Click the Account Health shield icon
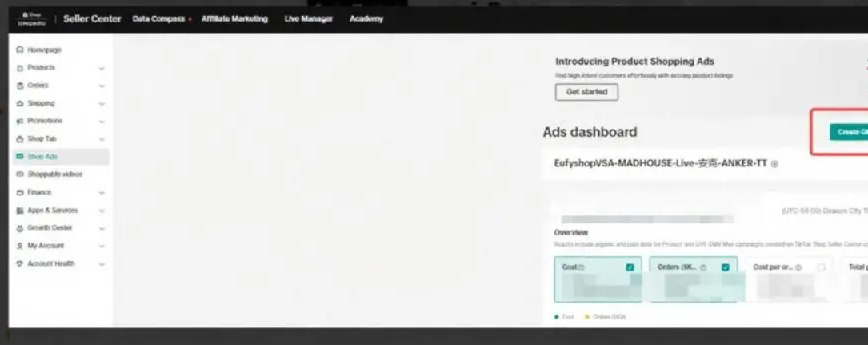The height and width of the screenshot is (345, 868). coord(20,263)
